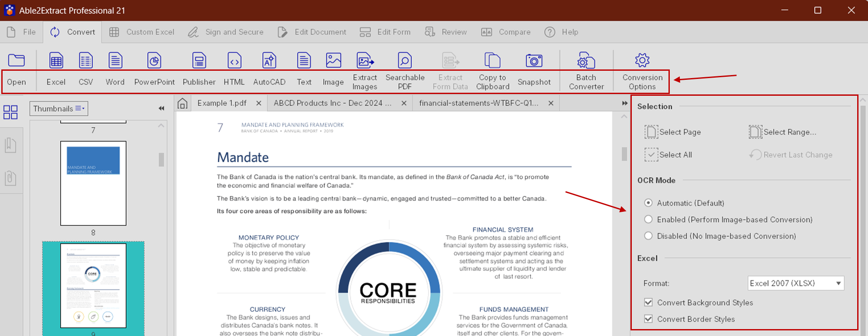Click the Select All button

coord(668,155)
